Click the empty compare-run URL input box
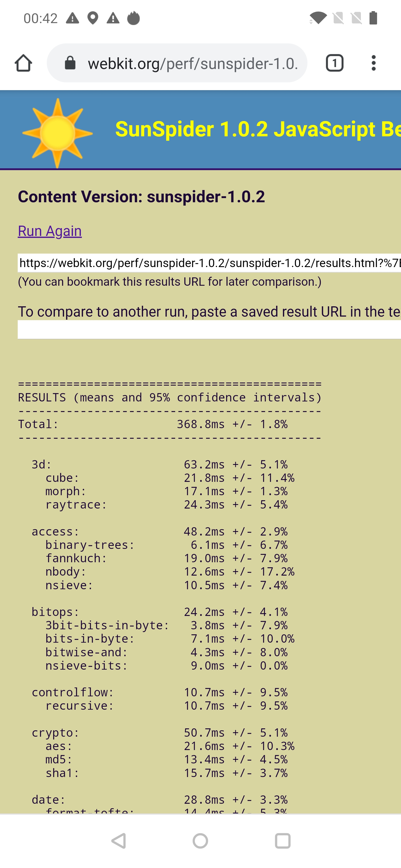The image size is (401, 868). tap(209, 330)
